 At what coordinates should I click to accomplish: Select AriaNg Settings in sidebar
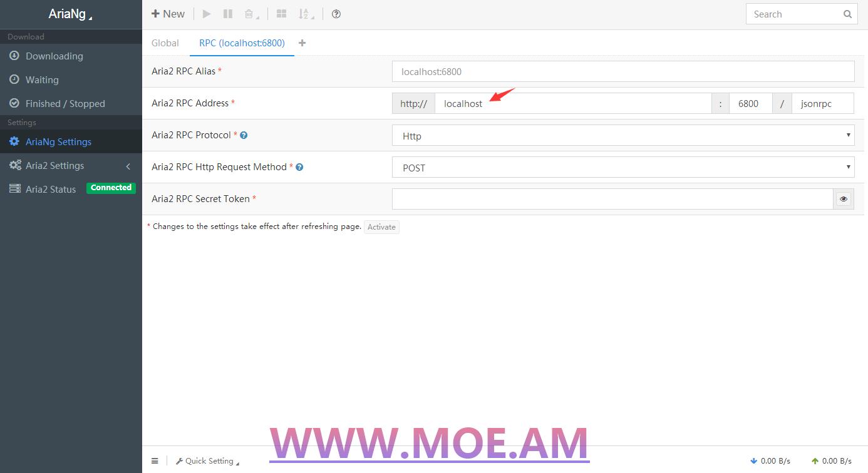pyautogui.click(x=71, y=141)
